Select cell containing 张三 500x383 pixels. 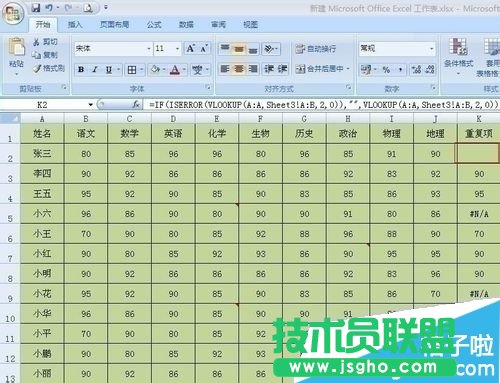point(42,154)
